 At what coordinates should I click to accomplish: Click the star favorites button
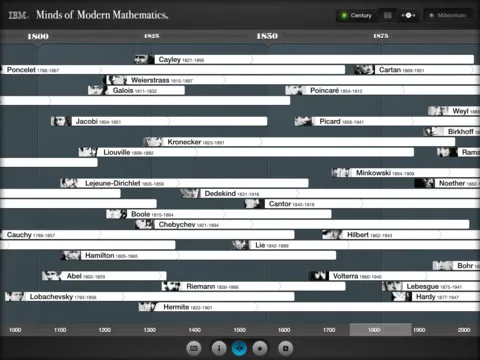pos(260,348)
